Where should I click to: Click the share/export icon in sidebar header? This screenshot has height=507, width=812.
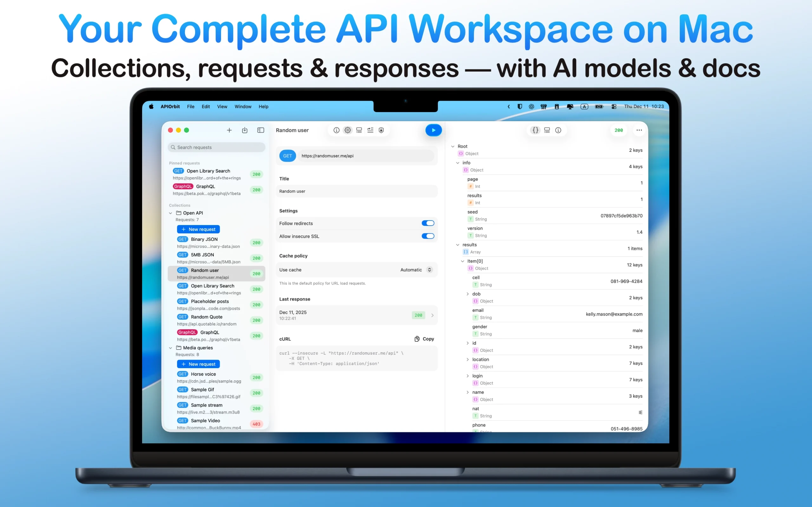pos(245,130)
